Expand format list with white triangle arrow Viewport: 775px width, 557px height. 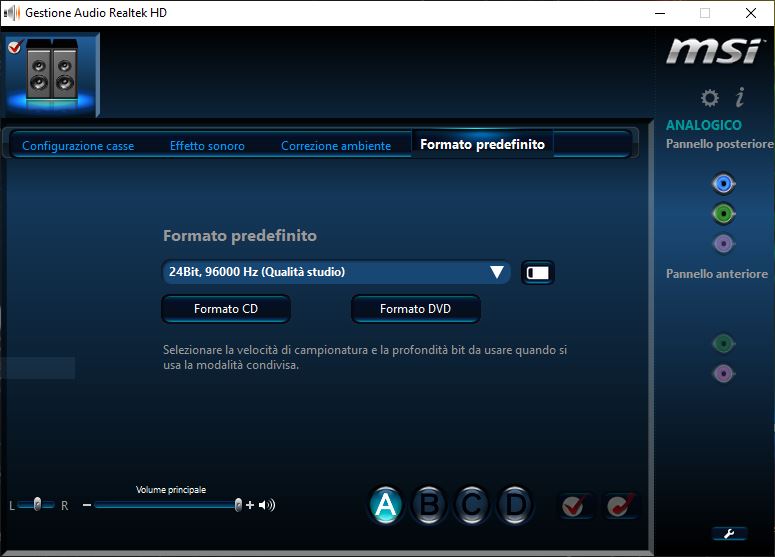click(x=497, y=272)
